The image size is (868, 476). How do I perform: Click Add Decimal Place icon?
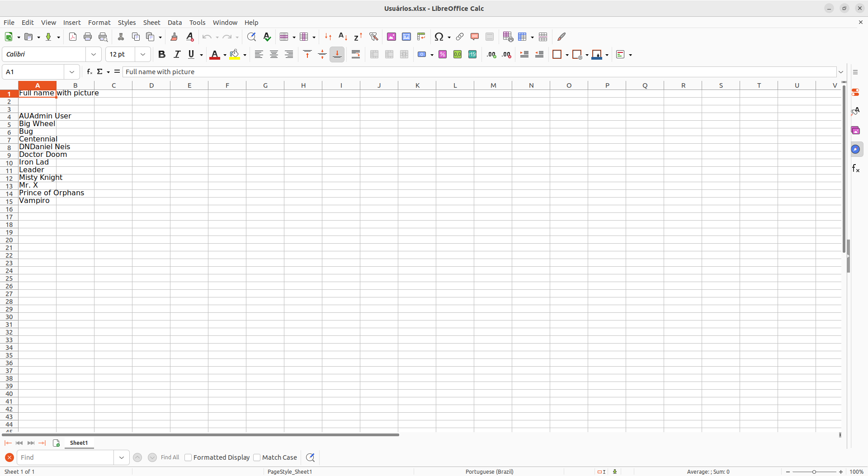pos(491,55)
